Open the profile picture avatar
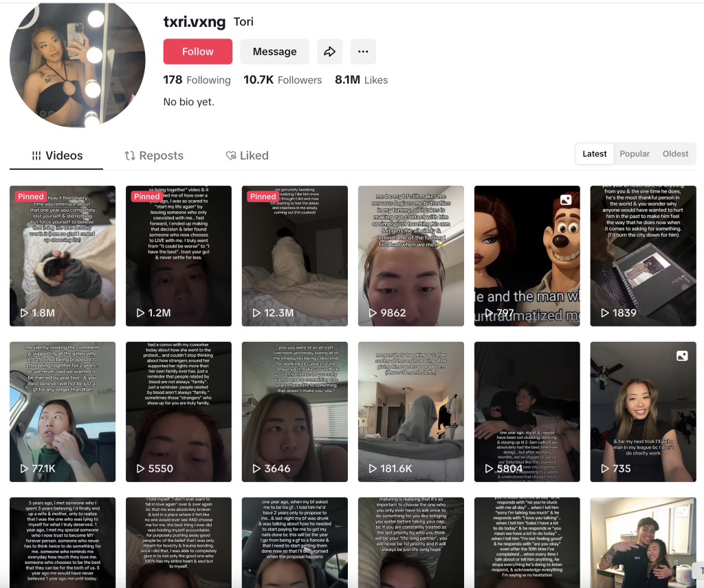The width and height of the screenshot is (704, 588). [77, 65]
